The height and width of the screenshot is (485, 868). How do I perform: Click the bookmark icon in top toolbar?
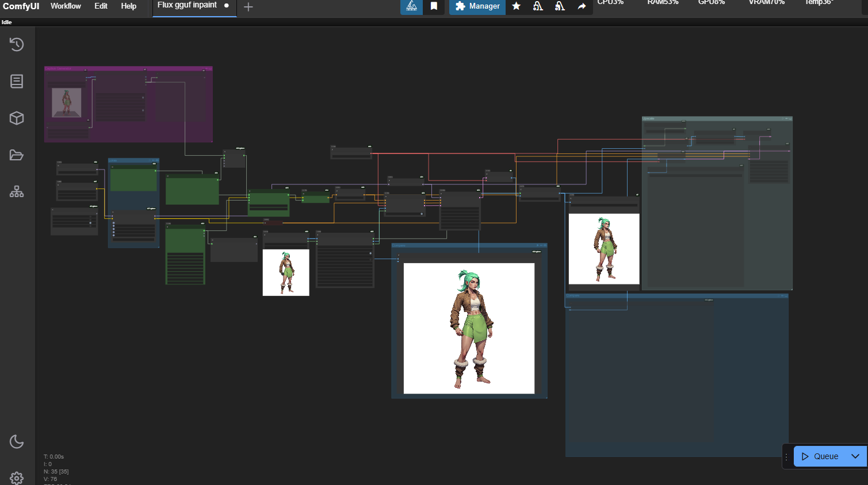[434, 6]
